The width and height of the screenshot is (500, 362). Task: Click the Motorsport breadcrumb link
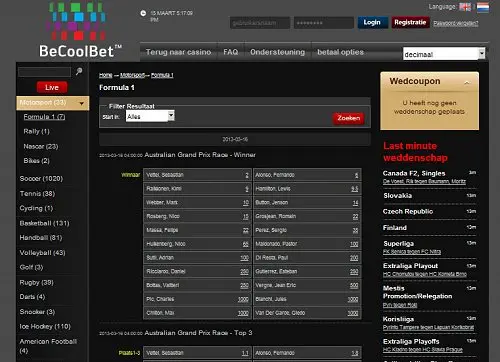click(x=133, y=75)
